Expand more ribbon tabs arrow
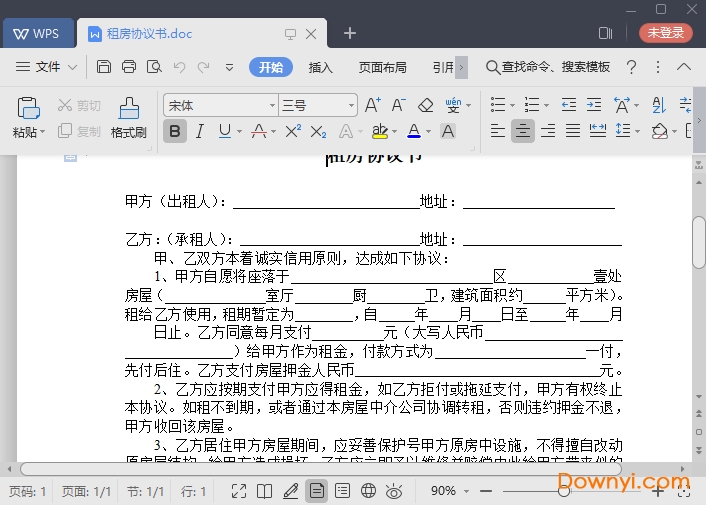The image size is (706, 505). pos(462,67)
